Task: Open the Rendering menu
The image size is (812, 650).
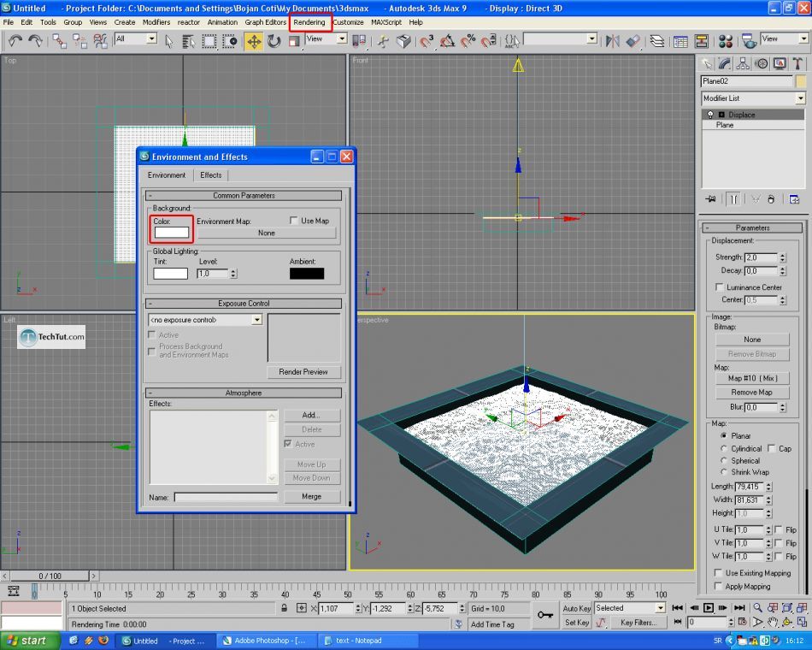Action: click(x=309, y=22)
